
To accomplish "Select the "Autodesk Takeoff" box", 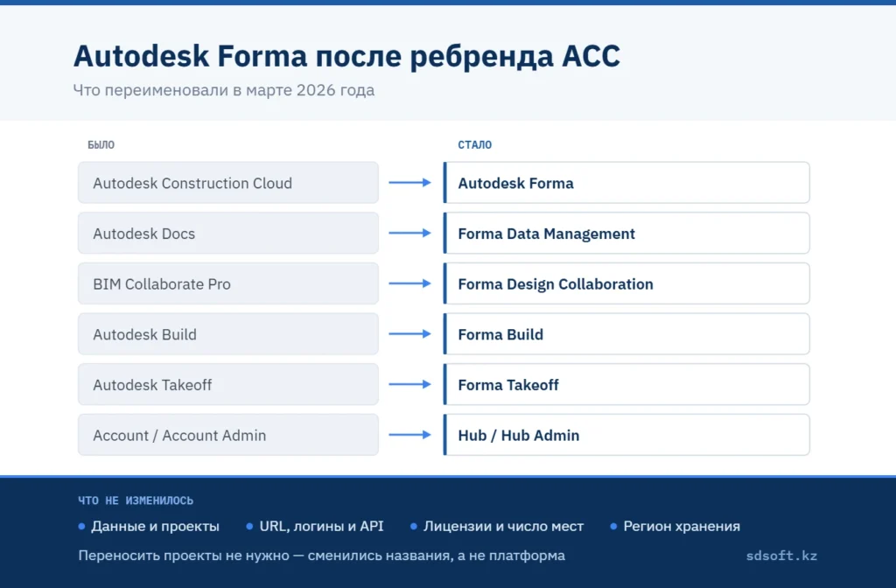I will (228, 385).
